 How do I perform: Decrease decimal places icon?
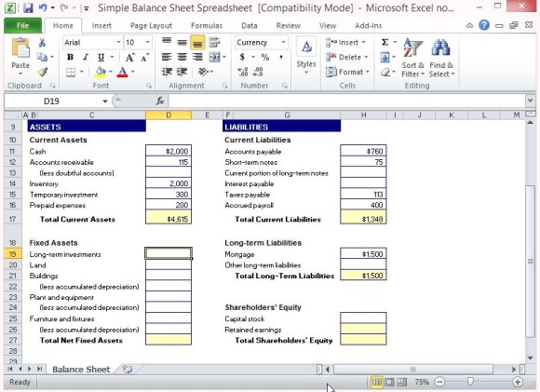[258, 72]
